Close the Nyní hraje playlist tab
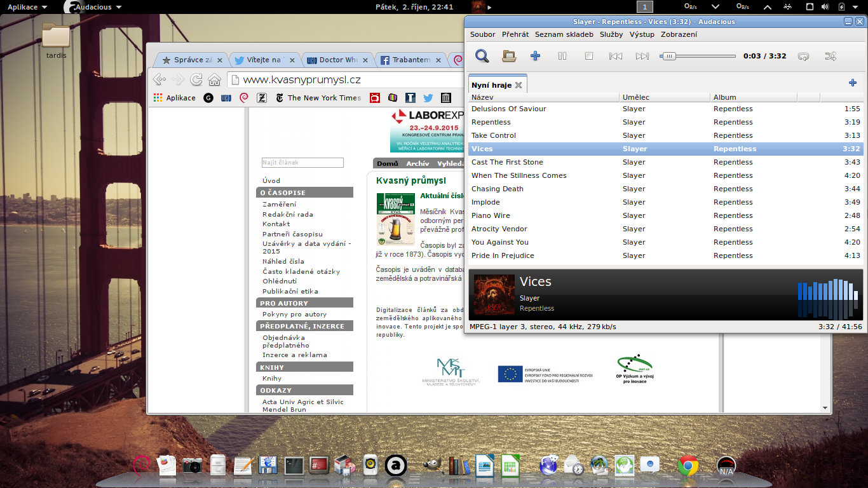This screenshot has height=488, width=868. pos(518,85)
